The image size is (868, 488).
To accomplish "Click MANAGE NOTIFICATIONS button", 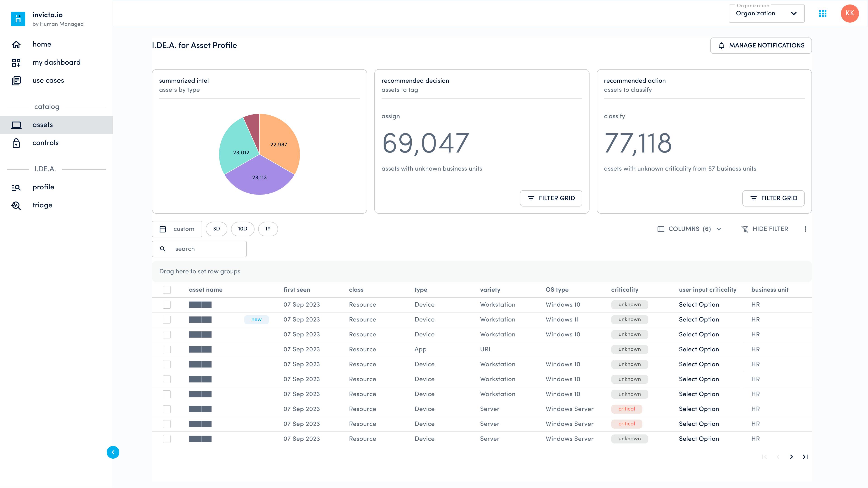I will [x=761, y=45].
